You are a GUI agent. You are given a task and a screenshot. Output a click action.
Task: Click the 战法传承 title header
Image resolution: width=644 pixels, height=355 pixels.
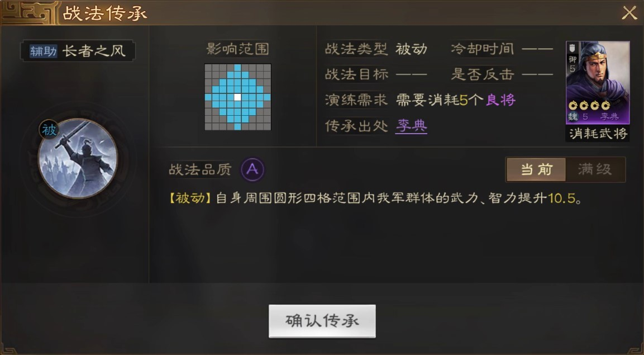pyautogui.click(x=105, y=13)
